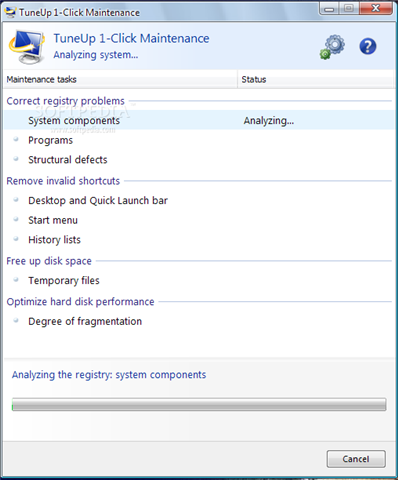
Task: Click 'Analyzing the registry: system components' text
Action: click(109, 375)
